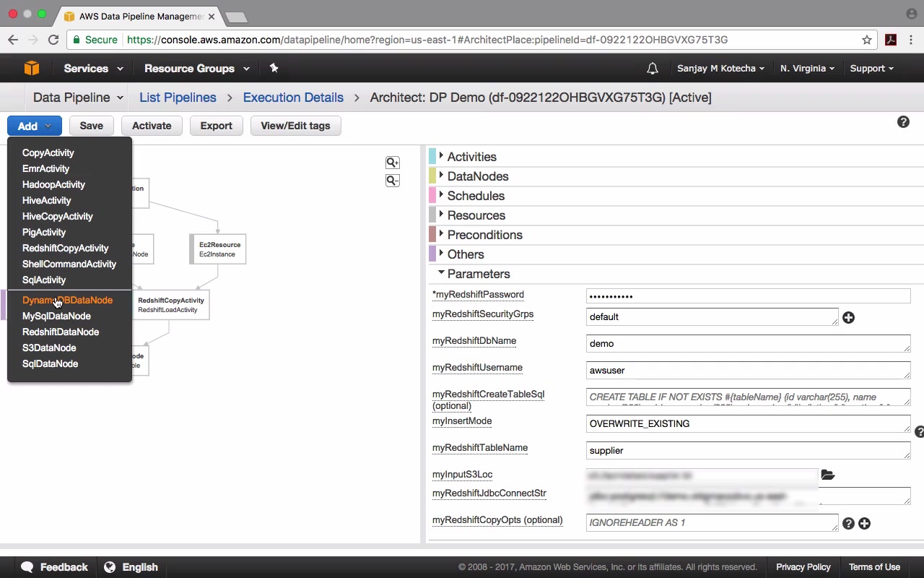This screenshot has width=924, height=578.
Task: Expand the Preconditions section
Action: 484,235
